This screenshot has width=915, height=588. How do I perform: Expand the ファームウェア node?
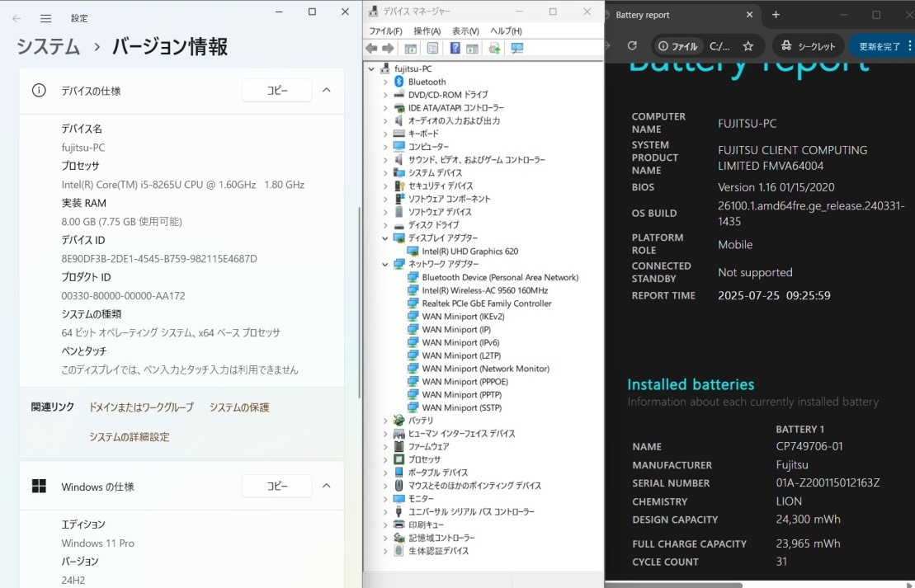[x=385, y=447]
